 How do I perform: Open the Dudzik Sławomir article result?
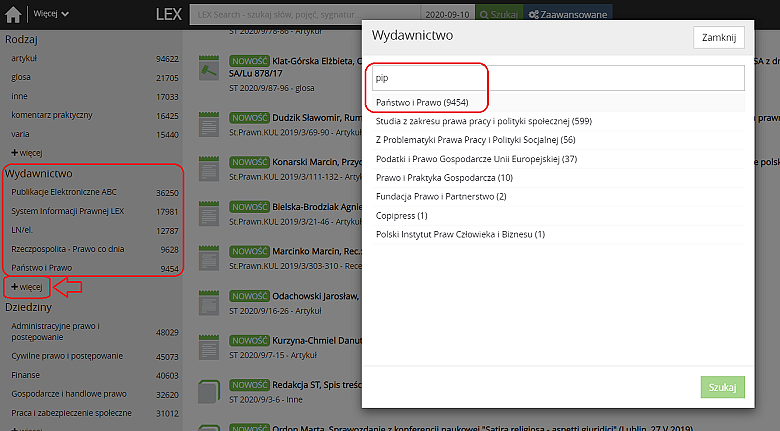pyautogui.click(x=317, y=118)
